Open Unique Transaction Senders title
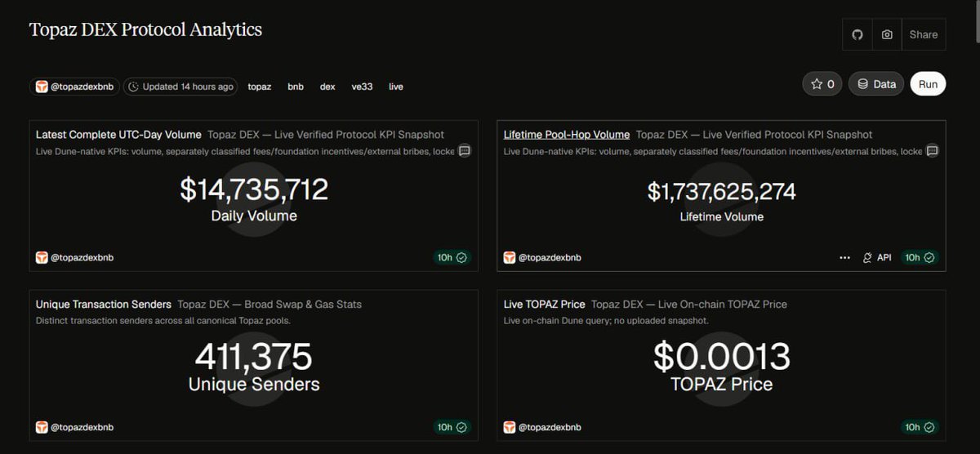This screenshot has height=454, width=980. (104, 305)
